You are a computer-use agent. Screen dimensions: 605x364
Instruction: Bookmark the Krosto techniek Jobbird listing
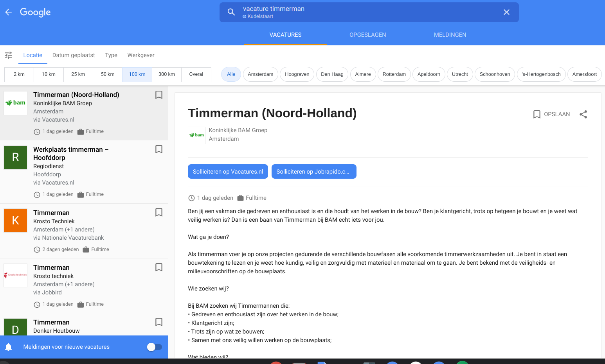[x=159, y=267]
